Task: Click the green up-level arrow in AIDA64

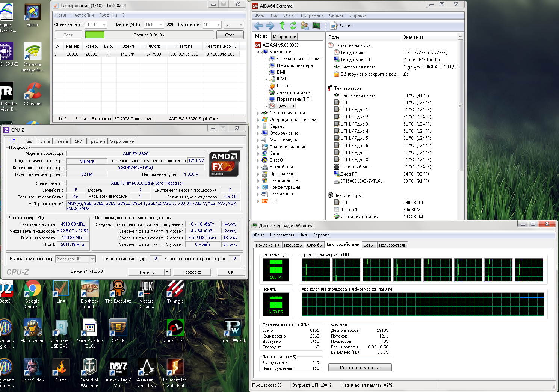Action: click(x=282, y=26)
